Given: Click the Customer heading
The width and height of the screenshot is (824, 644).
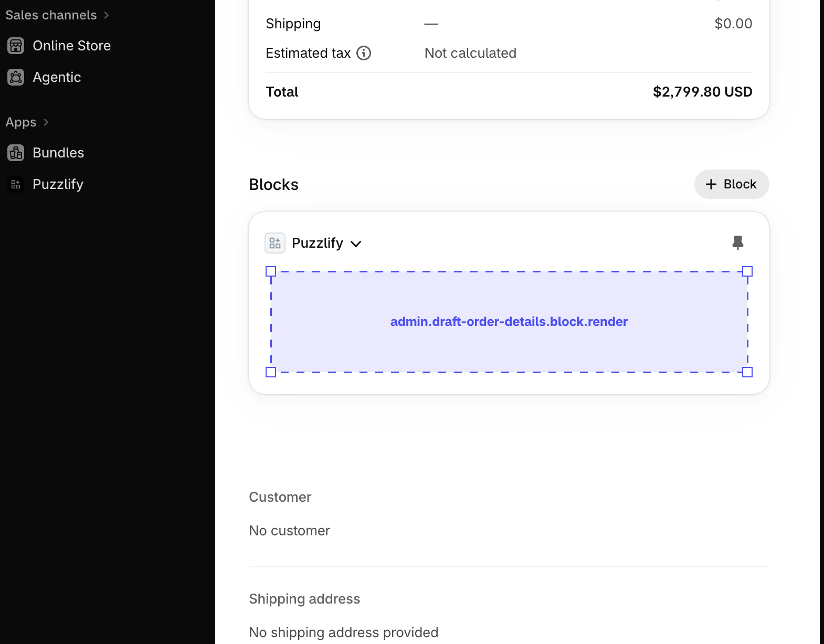Looking at the screenshot, I should 280,497.
